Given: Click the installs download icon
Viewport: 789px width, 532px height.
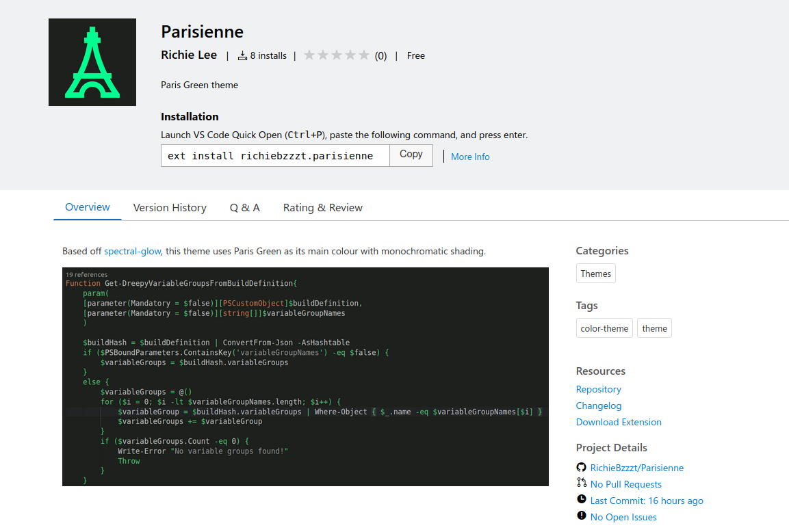Looking at the screenshot, I should [x=242, y=56].
